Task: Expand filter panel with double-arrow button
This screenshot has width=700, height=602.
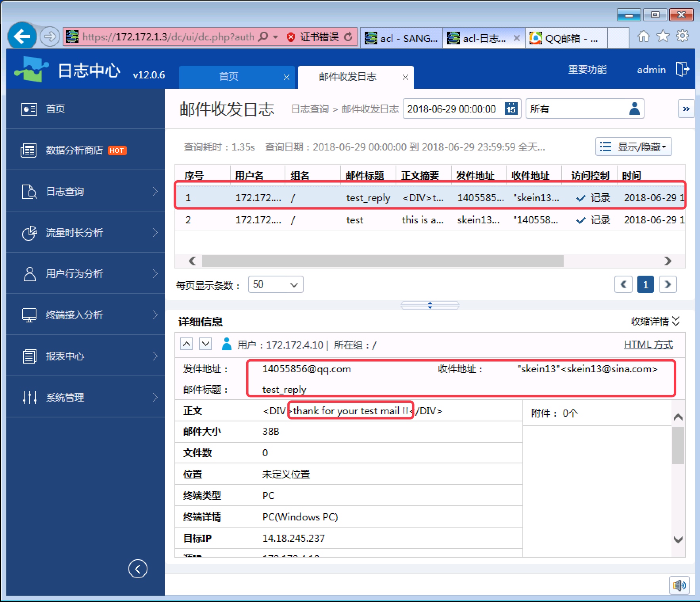Action: 686,109
